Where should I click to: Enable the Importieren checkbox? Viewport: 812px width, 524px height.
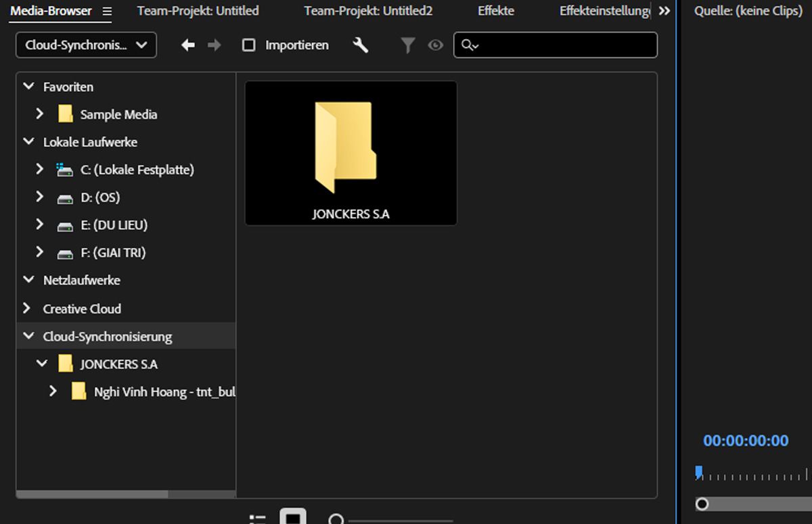[249, 45]
